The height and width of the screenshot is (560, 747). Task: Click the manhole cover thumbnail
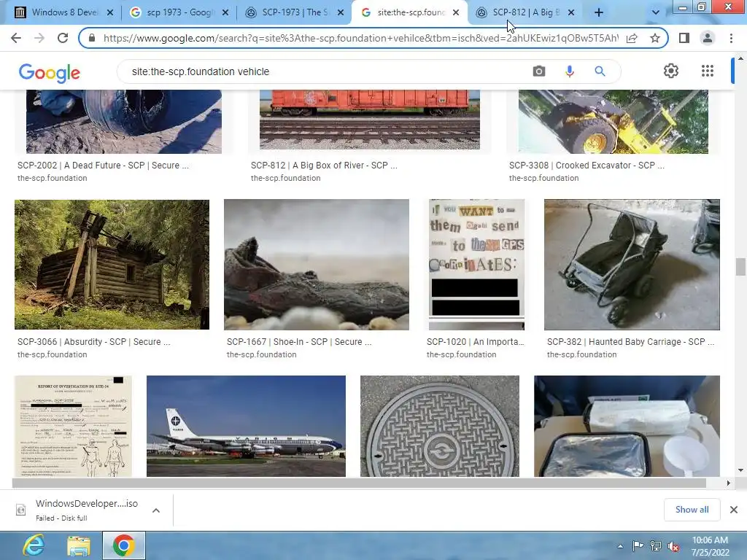pos(440,426)
